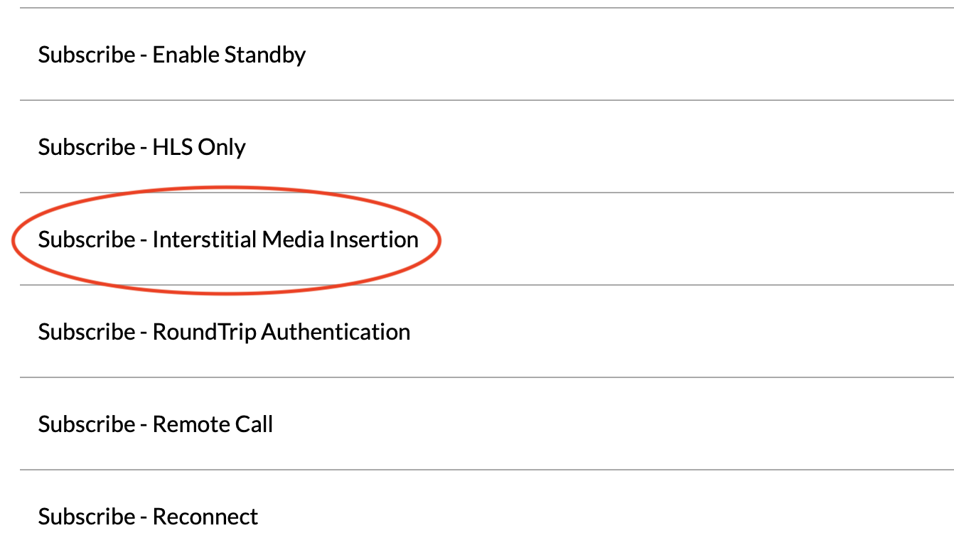Click the 'Enable Standby' text
Viewport: 954px width, 560px height.
point(229,55)
